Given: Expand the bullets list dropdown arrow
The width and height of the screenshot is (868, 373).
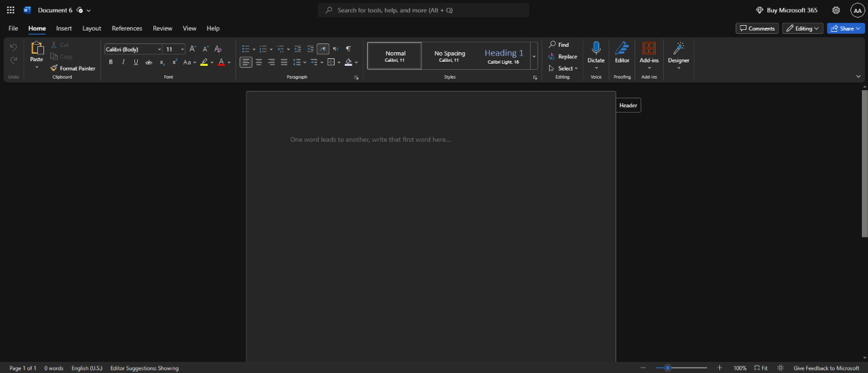Looking at the screenshot, I should [x=254, y=50].
